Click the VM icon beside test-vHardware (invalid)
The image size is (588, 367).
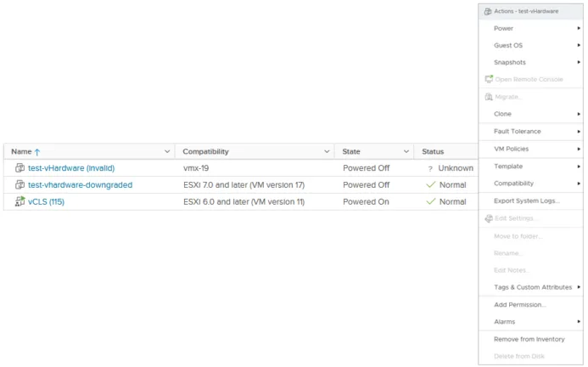pos(20,168)
